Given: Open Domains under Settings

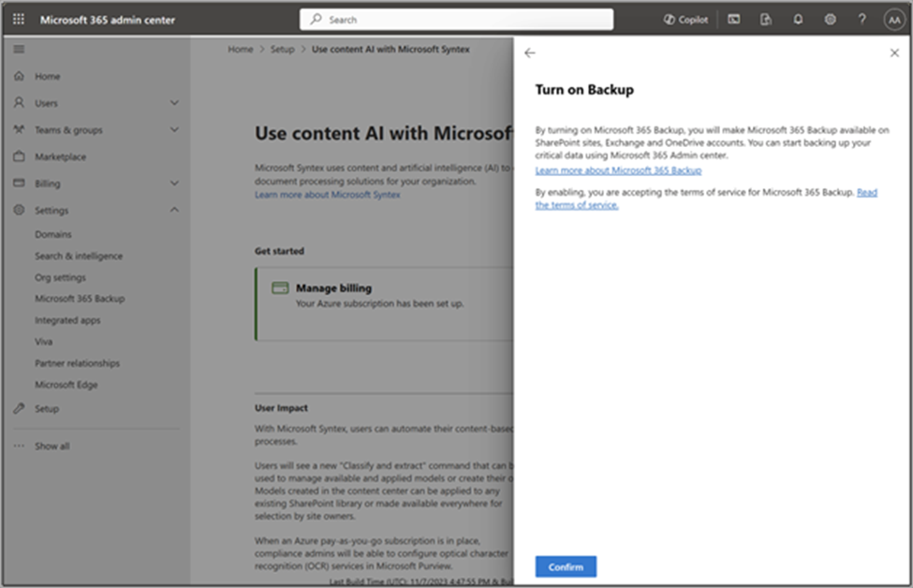Looking at the screenshot, I should pyautogui.click(x=53, y=234).
